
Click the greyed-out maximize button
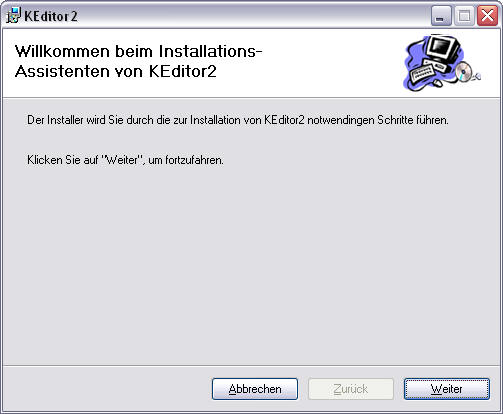pos(464,16)
